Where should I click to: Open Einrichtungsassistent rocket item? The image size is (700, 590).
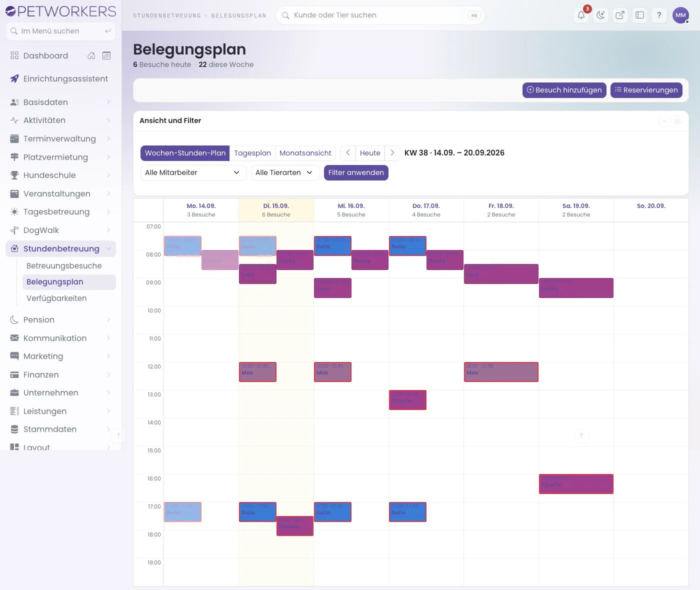(x=60, y=78)
